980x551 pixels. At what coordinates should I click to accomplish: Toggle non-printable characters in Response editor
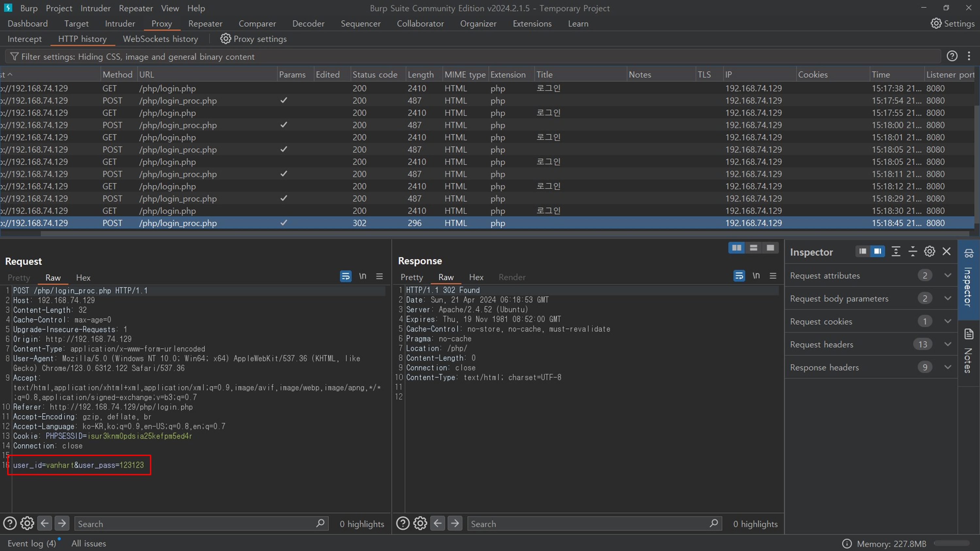click(x=756, y=276)
